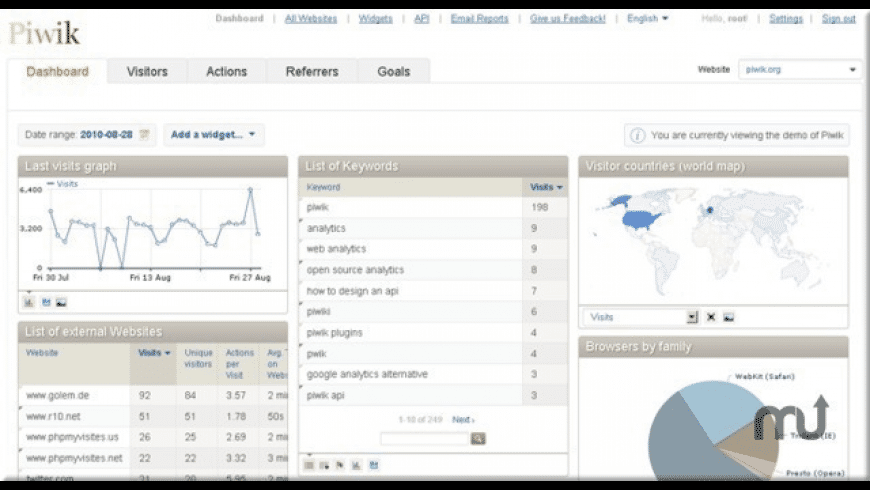870x490 pixels.
Task: Click the keyword search magnifier button
Action: [x=478, y=438]
